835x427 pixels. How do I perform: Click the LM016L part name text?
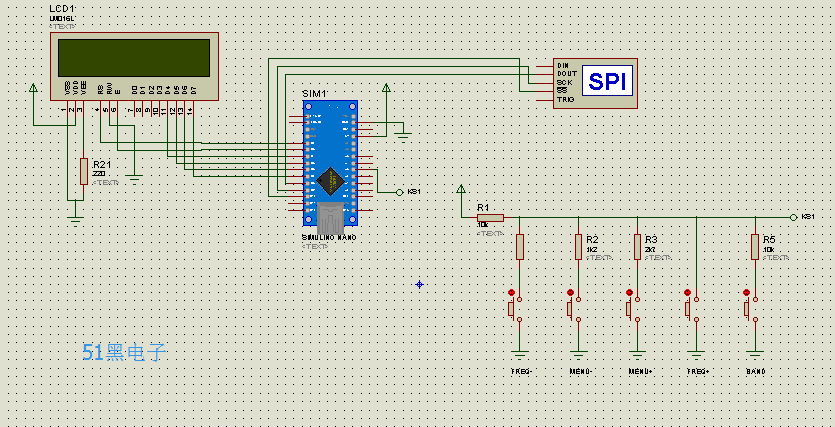tap(62, 18)
